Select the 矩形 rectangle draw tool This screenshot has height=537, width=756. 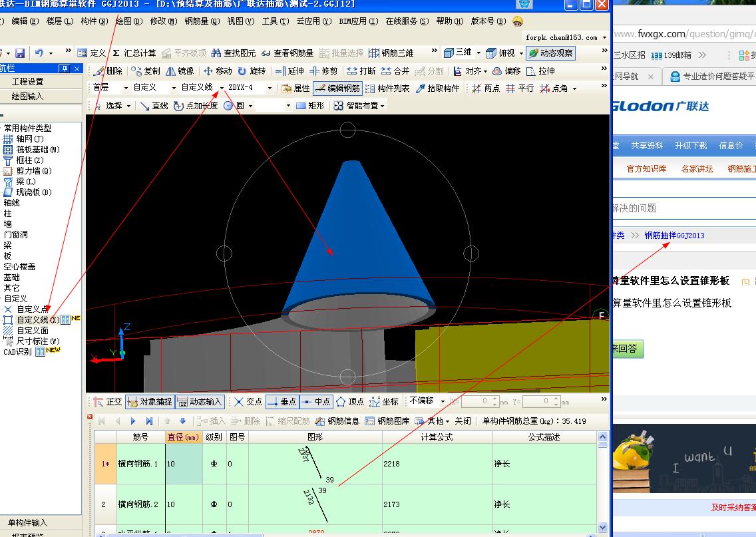click(x=310, y=106)
